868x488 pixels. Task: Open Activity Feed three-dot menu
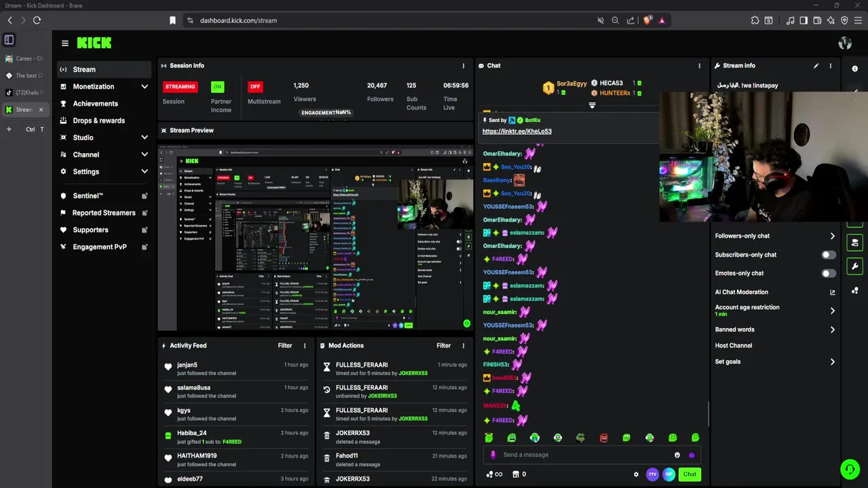click(304, 346)
